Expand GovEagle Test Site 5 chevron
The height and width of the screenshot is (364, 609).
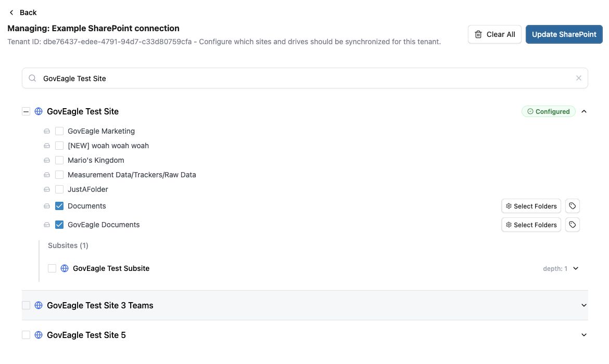583,335
